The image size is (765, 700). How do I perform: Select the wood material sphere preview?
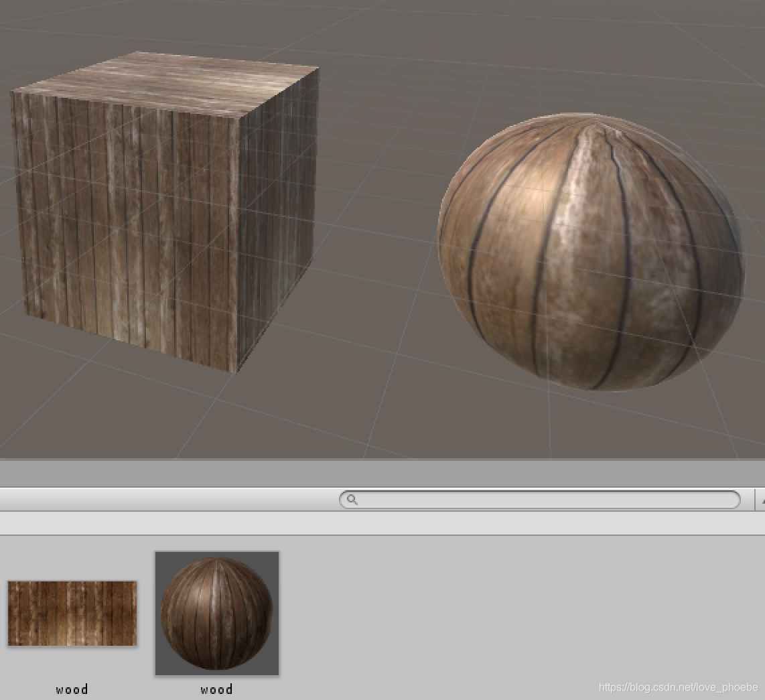pyautogui.click(x=217, y=613)
